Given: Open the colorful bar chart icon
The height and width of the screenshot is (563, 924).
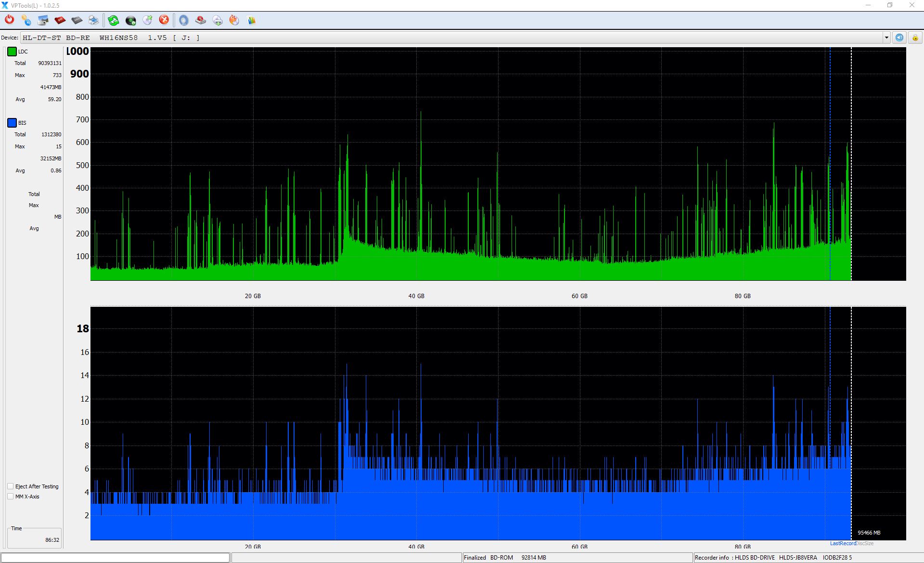Looking at the screenshot, I should (x=251, y=20).
